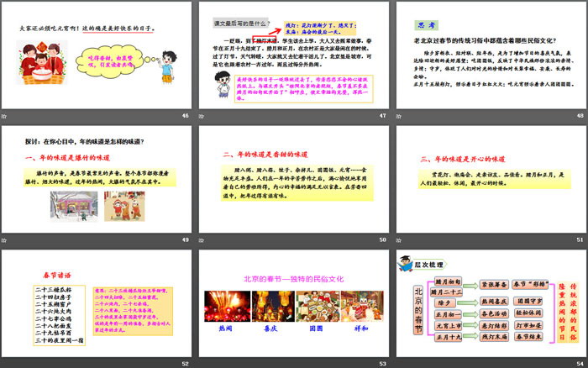The width and height of the screenshot is (588, 368).
Task: Click animation star icon under slide 52
Action: click(7, 362)
